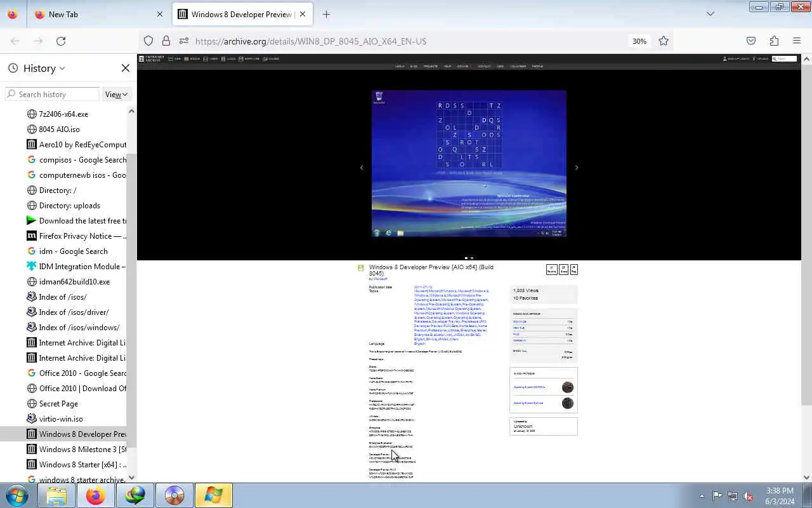Open Office 2010 - Google Search entry
The width and height of the screenshot is (812, 508).
(76, 373)
